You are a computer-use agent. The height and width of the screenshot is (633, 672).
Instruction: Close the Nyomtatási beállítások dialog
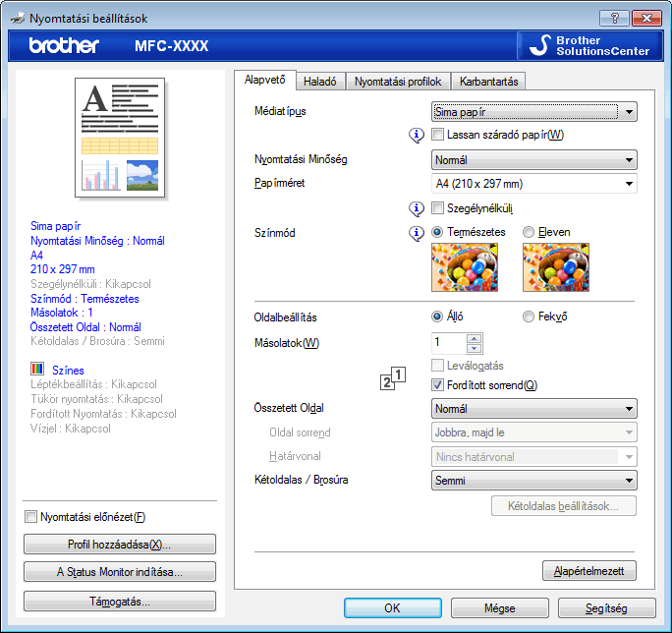(x=646, y=18)
